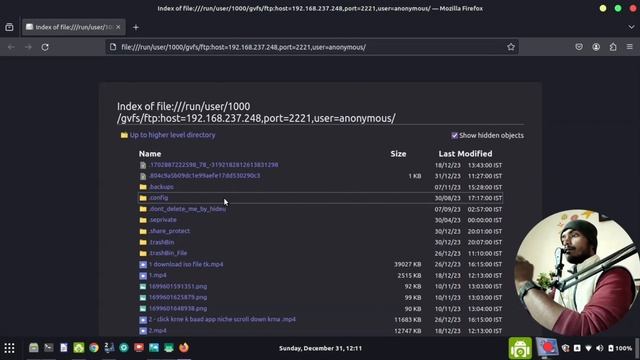
Task: Click the battery 100% indicator
Action: [620, 348]
